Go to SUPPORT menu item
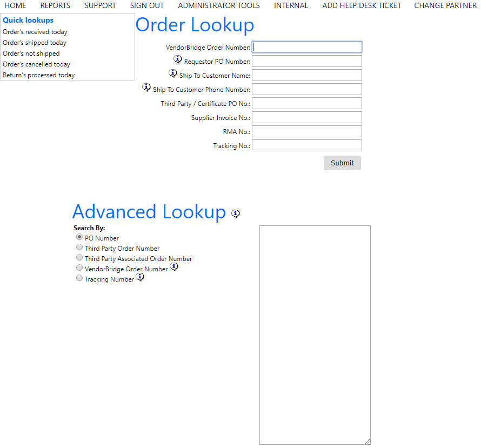Viewport: 481px width, 448px height. click(x=100, y=5)
